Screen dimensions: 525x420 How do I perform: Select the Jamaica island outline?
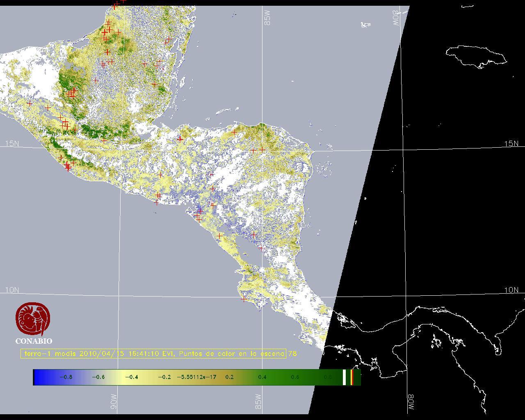(476, 56)
